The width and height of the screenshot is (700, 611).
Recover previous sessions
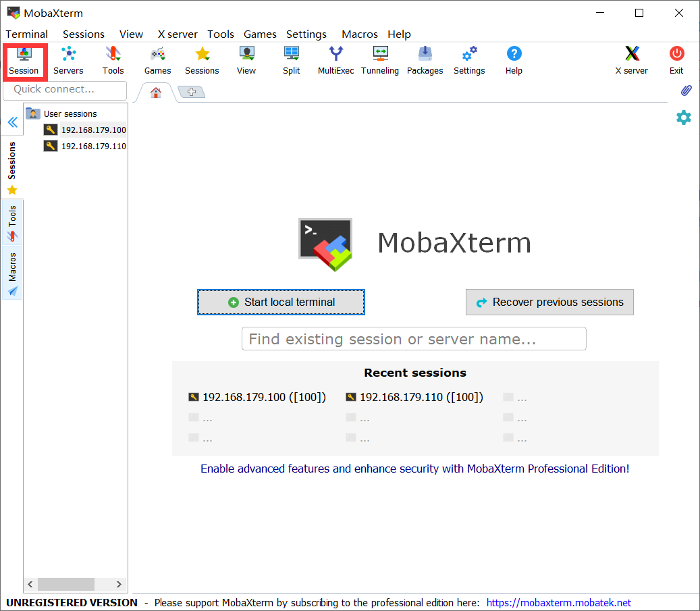[x=549, y=302]
